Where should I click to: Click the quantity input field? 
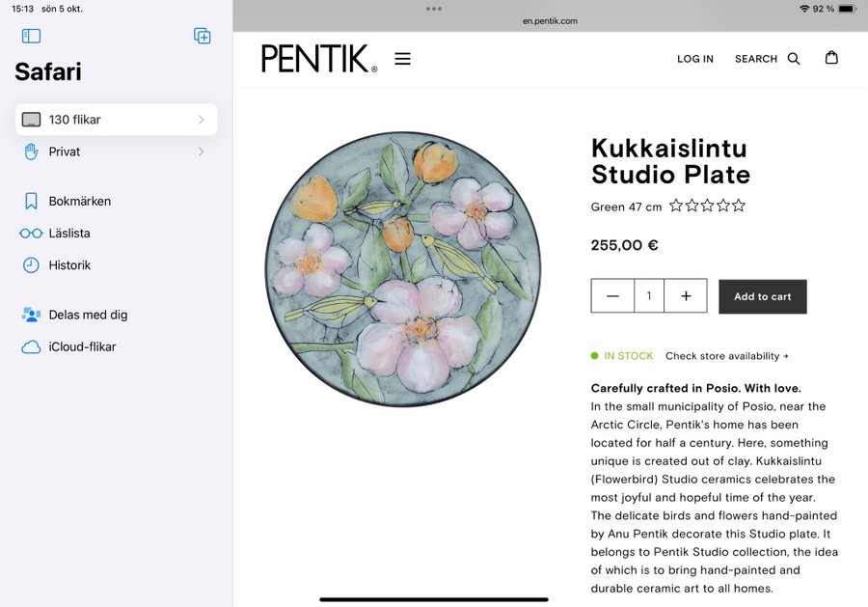649,296
